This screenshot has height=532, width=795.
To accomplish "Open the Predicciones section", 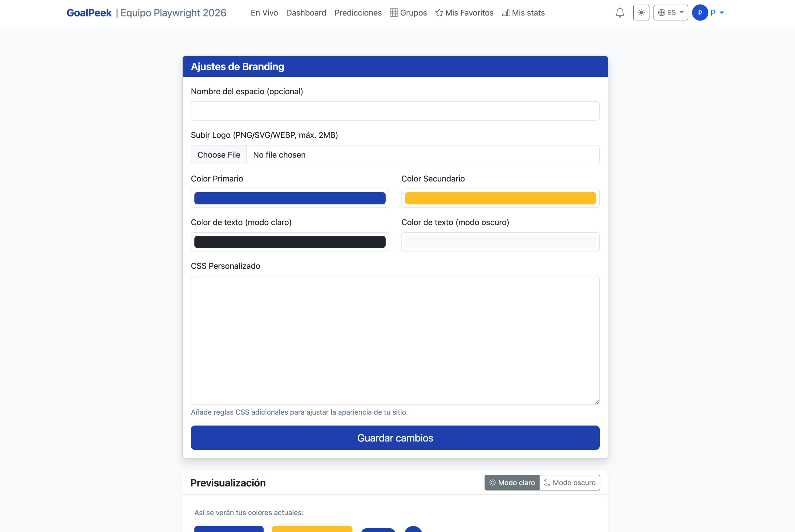I will [x=358, y=12].
